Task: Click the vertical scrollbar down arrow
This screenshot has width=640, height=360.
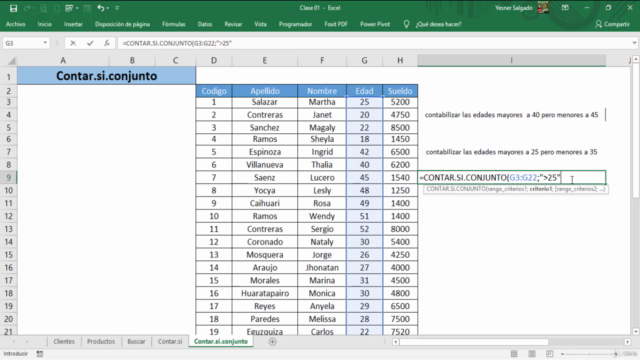Action: pos(636,331)
